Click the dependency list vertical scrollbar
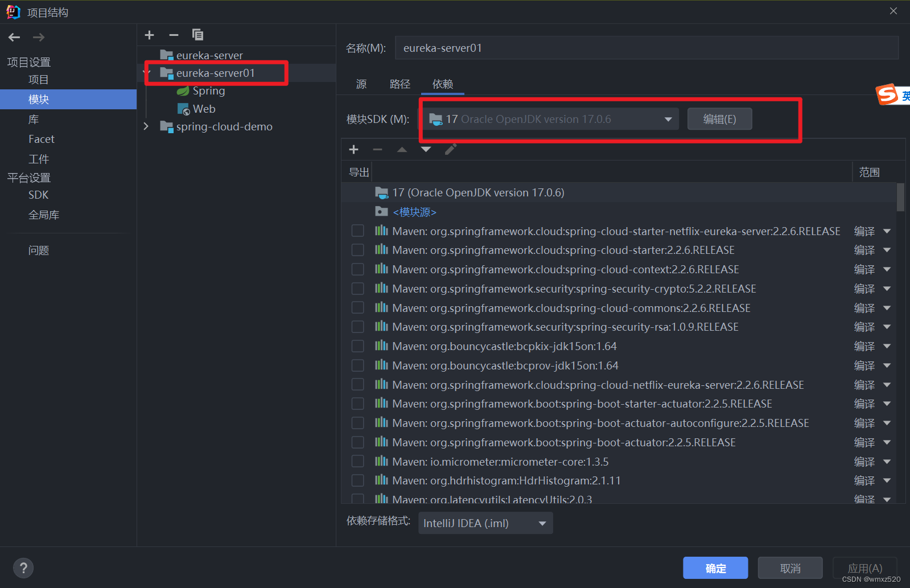 pos(900,197)
